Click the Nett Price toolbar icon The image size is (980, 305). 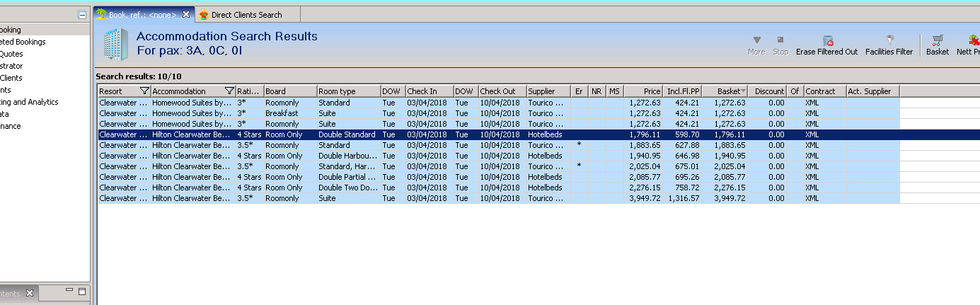(x=974, y=40)
